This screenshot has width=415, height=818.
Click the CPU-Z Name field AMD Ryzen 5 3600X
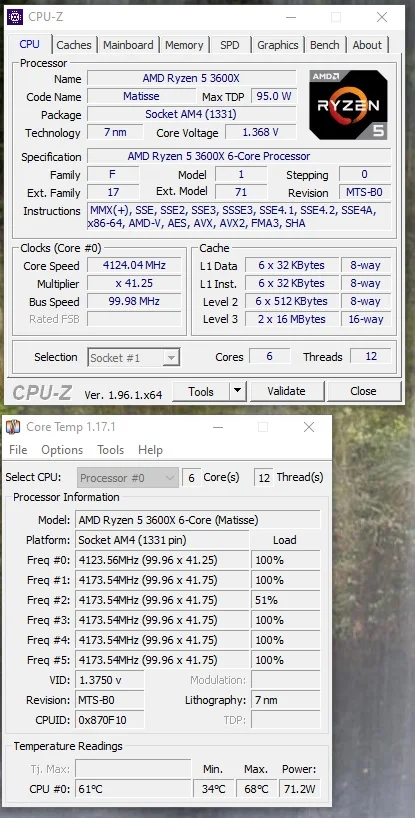tap(191, 78)
